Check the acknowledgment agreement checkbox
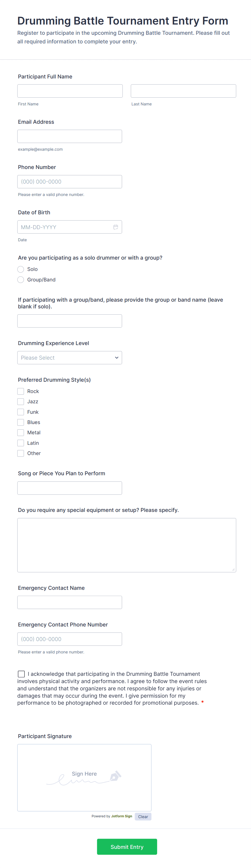 point(21,674)
